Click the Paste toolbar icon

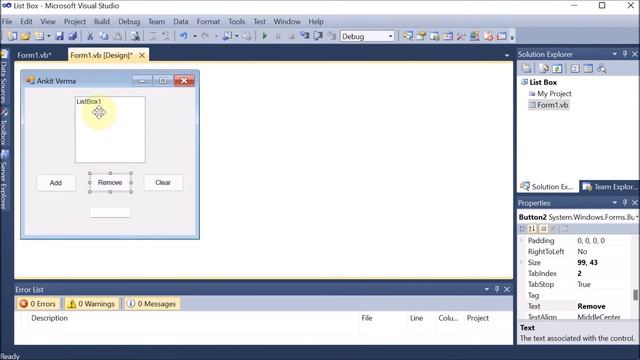[x=117, y=36]
